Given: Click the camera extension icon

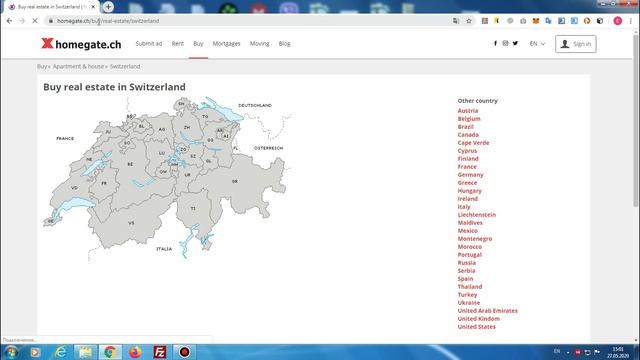Looking at the screenshot, I should pyautogui.click(x=523, y=21).
